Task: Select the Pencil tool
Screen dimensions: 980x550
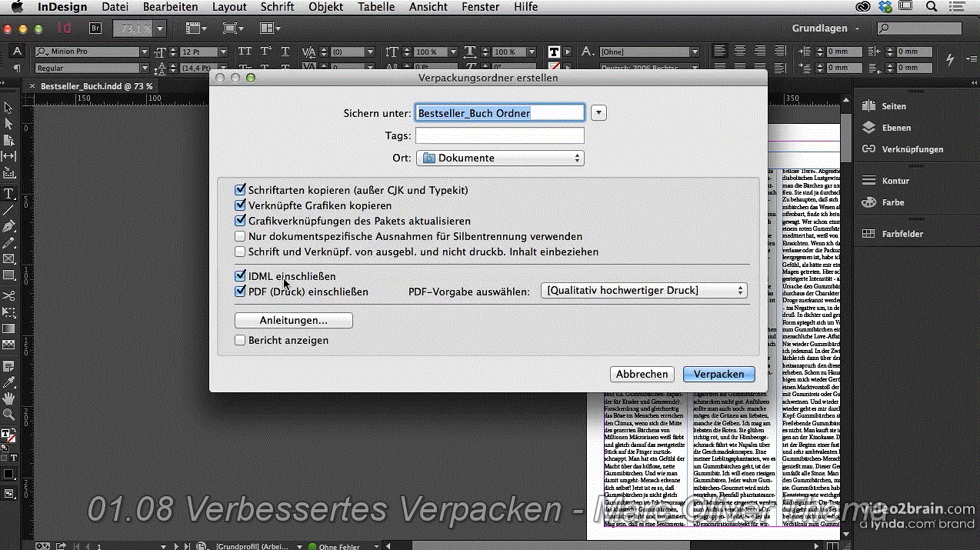Action: [x=9, y=242]
